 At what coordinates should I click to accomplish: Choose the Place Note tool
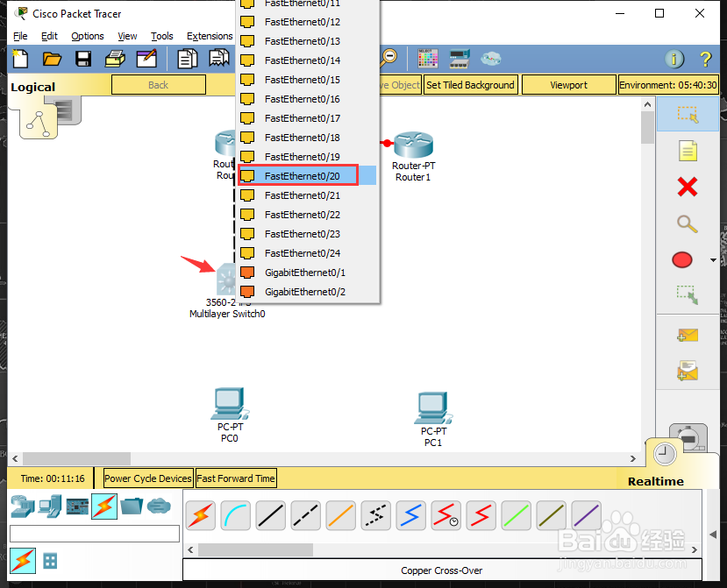tap(688, 151)
